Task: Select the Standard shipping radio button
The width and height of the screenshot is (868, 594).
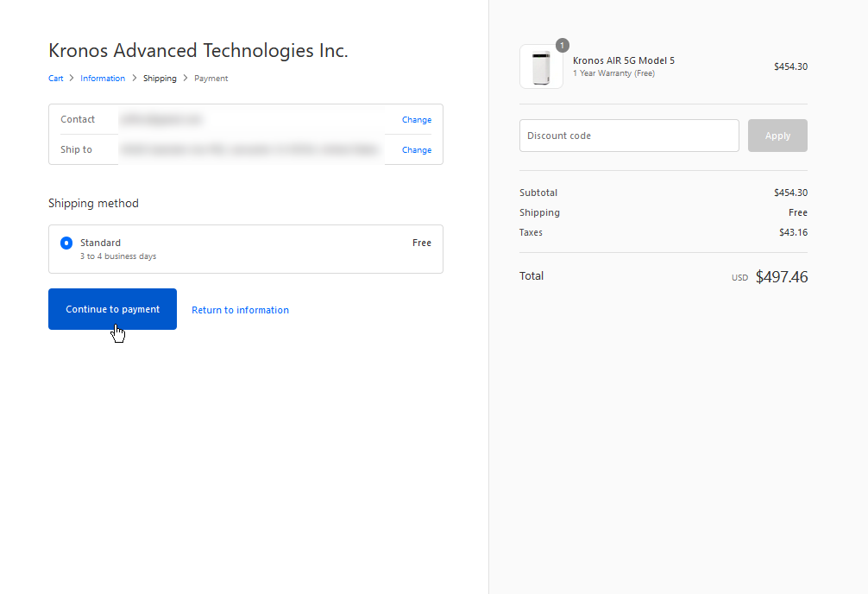Action: [66, 243]
